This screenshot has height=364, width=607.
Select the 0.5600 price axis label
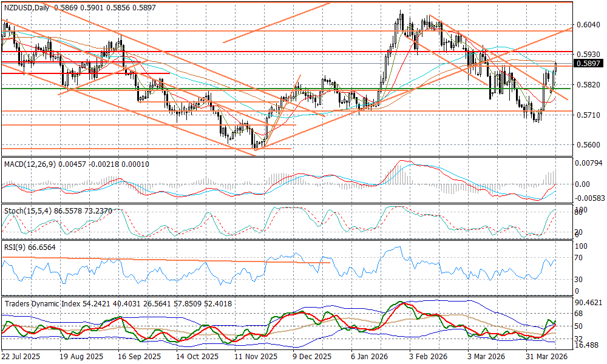(x=588, y=145)
